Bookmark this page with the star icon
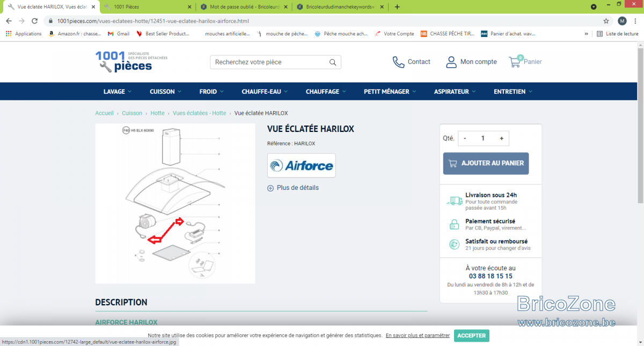The height and width of the screenshot is (346, 644). coord(606,21)
